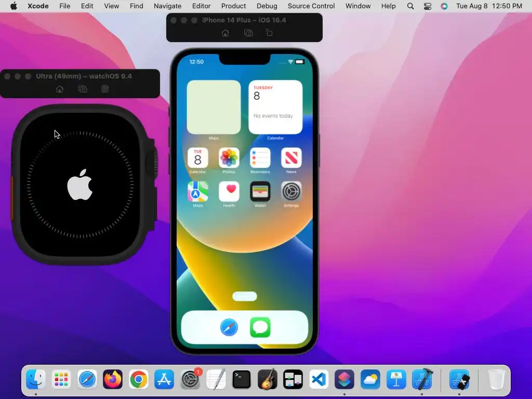Open Xcode from the Dock
Image resolution: width=532 pixels, height=399 pixels.
click(422, 379)
